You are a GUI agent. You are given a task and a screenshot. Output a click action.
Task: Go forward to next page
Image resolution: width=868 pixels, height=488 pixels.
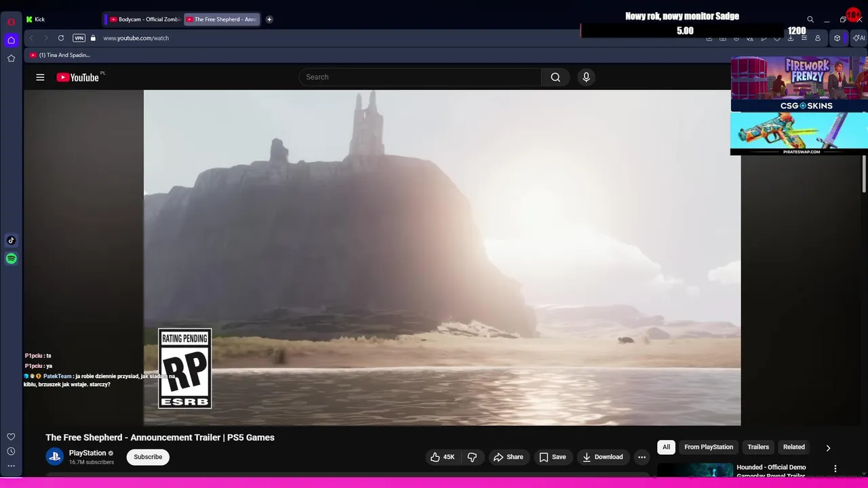(x=45, y=38)
